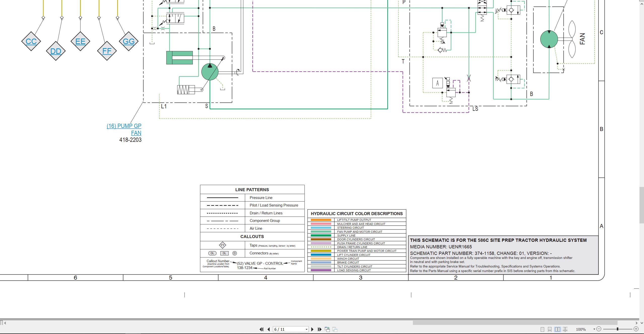Click the vertical scrollbar thumb
This screenshot has height=334, width=644.
[x=641, y=205]
